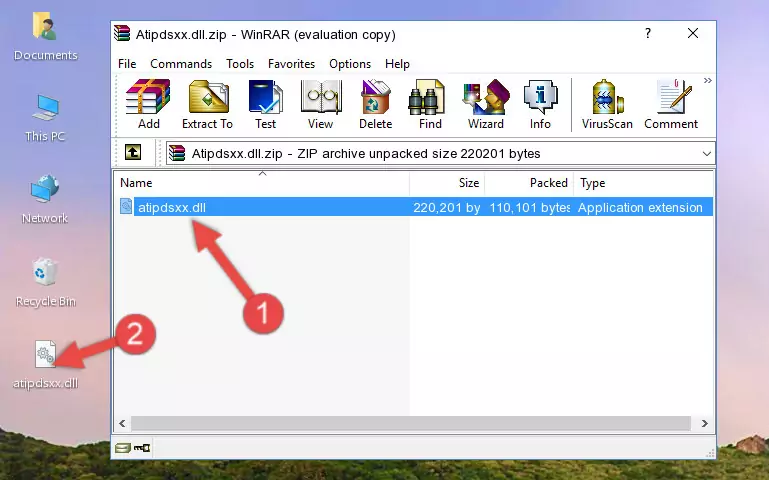Screen dimensions: 769x480
Task: Click the Add toolbar icon
Action: [x=148, y=104]
